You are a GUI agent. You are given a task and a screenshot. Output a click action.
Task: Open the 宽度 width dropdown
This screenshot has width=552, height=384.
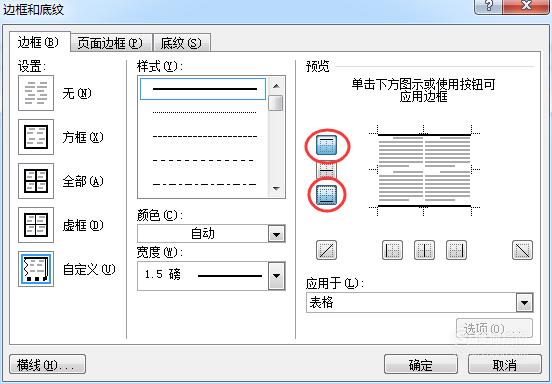tap(276, 276)
